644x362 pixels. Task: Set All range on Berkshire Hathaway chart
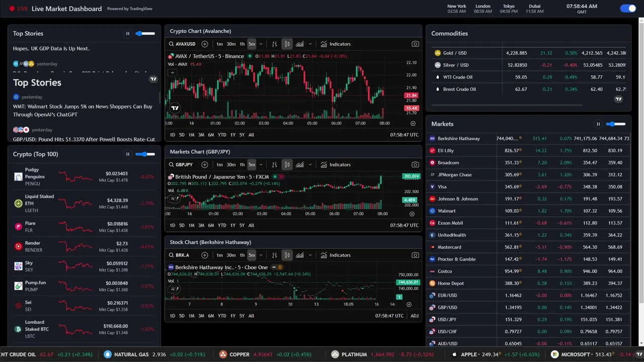(x=251, y=316)
